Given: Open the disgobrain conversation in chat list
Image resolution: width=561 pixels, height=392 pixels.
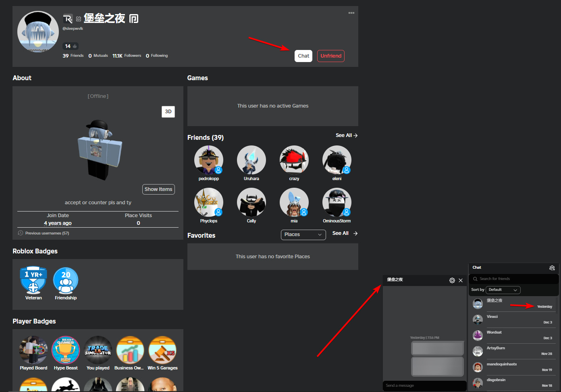Looking at the screenshot, I should pyautogui.click(x=513, y=383).
